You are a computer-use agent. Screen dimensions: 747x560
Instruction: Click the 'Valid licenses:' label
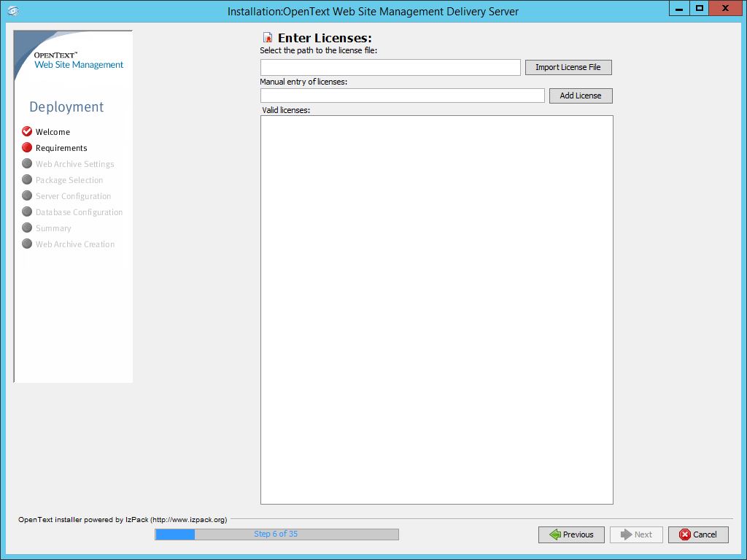click(286, 110)
